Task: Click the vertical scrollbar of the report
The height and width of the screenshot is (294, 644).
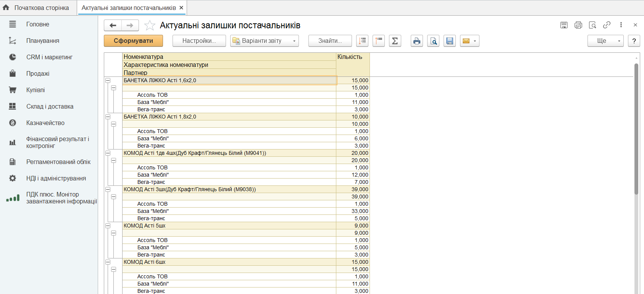Action: (x=636, y=129)
